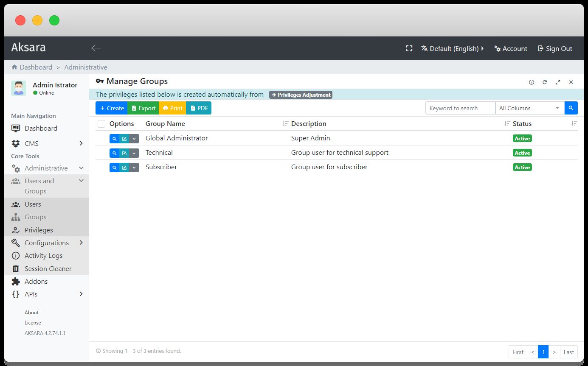Screen dimensions: 588x366
Task: Open Privileges in the sidebar
Action: 39,230
